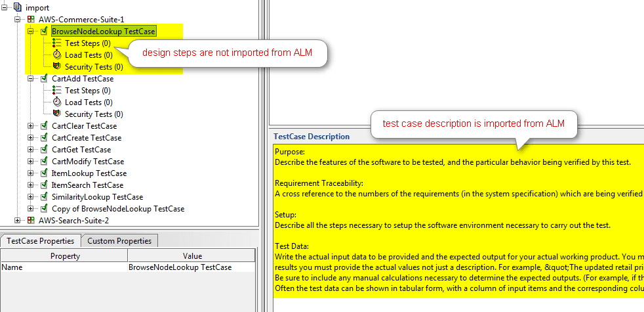Switch to the TestCase Properties tab
The height and width of the screenshot is (312, 644).
tap(41, 241)
